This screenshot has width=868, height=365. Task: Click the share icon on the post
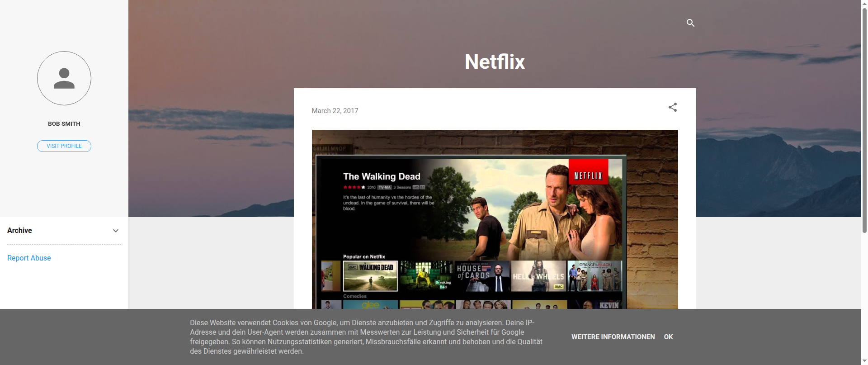673,107
